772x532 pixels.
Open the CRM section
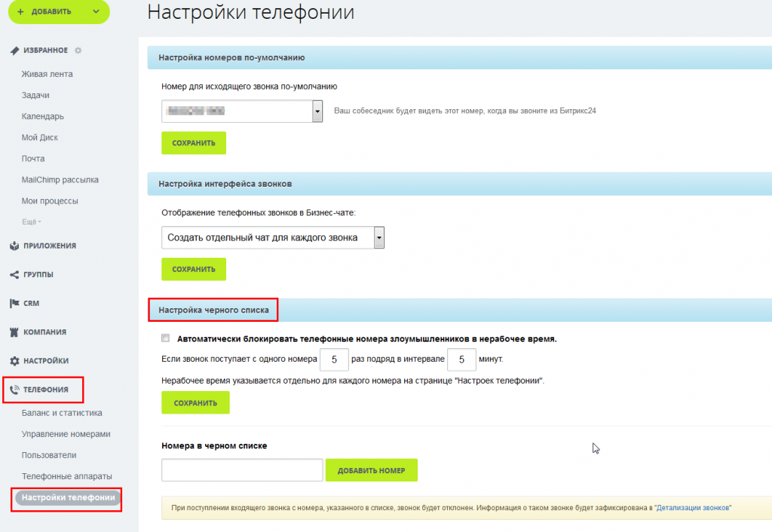[x=32, y=303]
